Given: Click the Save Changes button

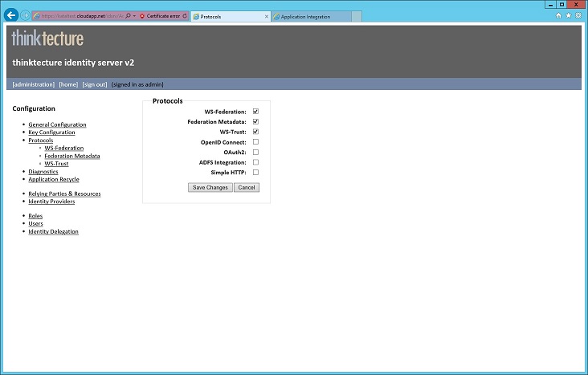Looking at the screenshot, I should point(210,188).
